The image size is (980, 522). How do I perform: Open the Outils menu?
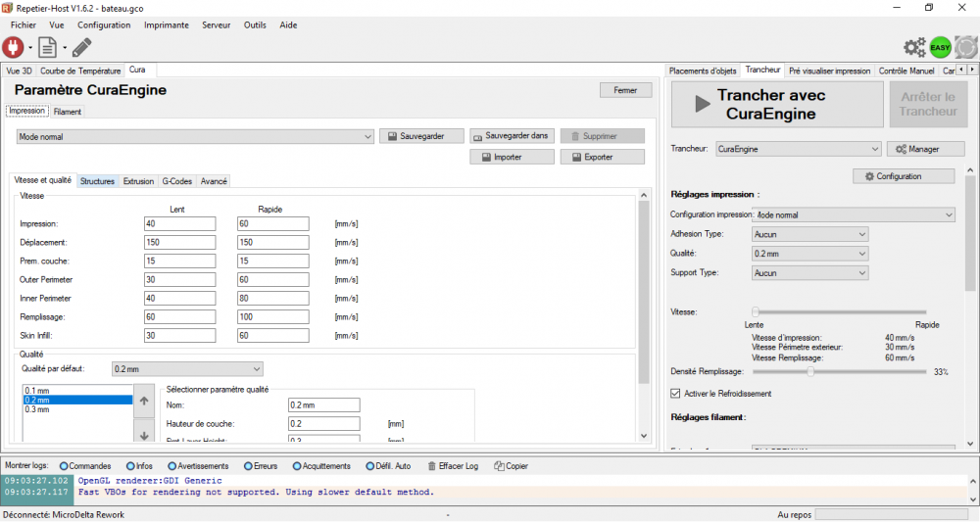[255, 25]
